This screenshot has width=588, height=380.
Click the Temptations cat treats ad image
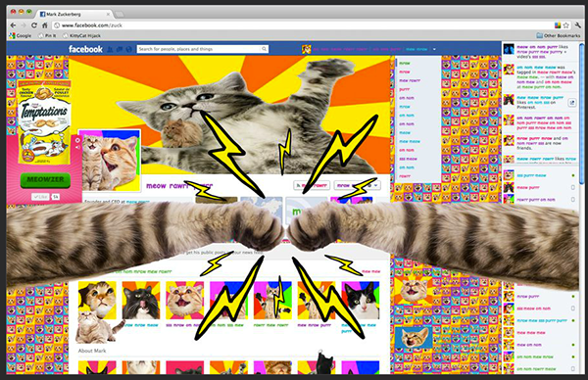(x=44, y=121)
